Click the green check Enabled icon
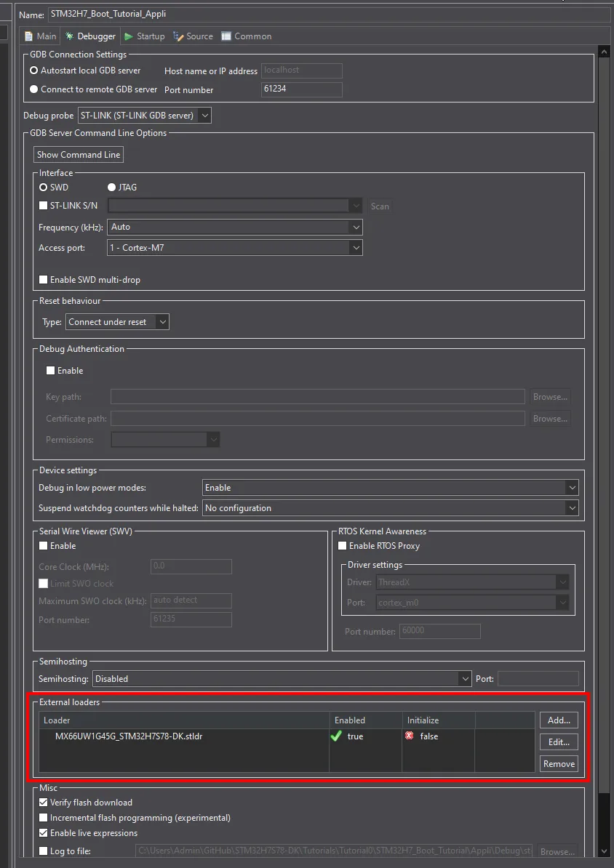Image resolution: width=614 pixels, height=868 pixels. 336,736
